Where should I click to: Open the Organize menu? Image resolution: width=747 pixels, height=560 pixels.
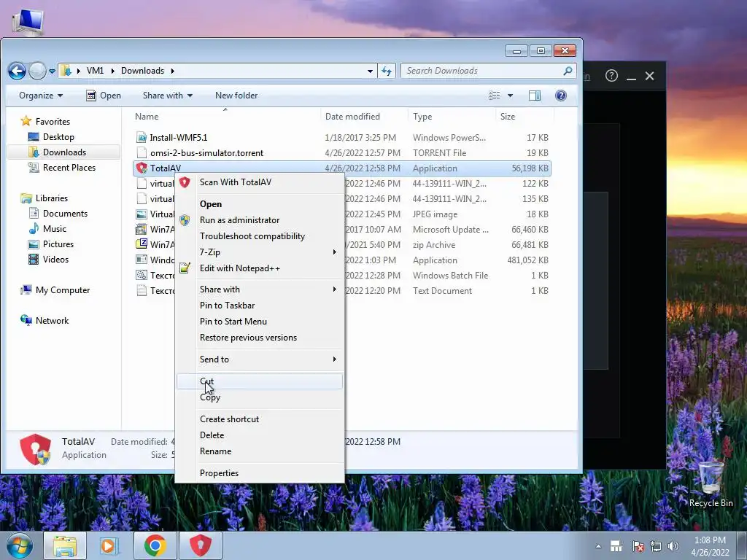pos(41,96)
